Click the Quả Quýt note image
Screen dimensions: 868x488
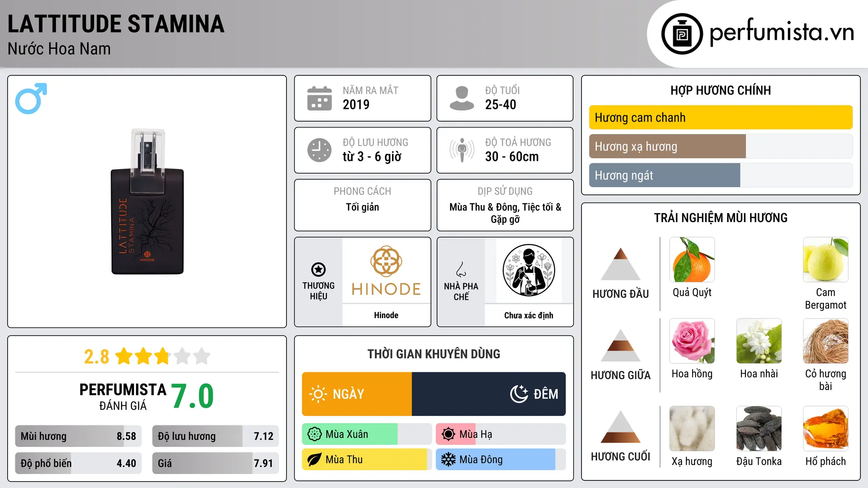[x=692, y=260]
